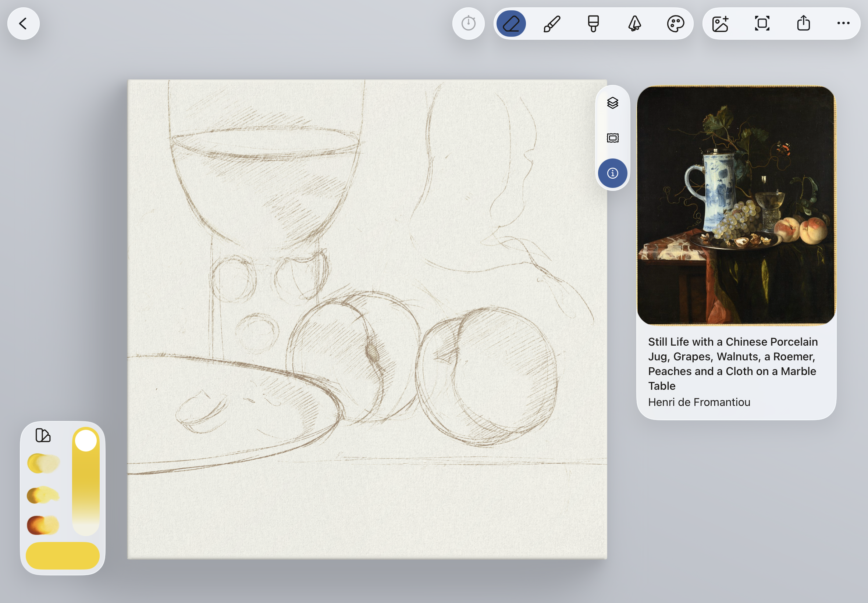This screenshot has height=603, width=868.
Task: Toggle the artwork info panel off
Action: click(612, 173)
